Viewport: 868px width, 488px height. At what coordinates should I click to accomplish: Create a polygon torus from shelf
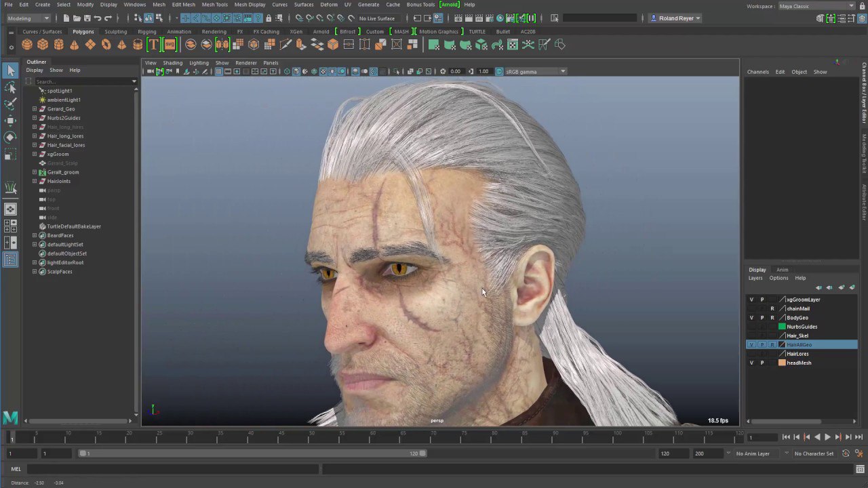click(106, 45)
